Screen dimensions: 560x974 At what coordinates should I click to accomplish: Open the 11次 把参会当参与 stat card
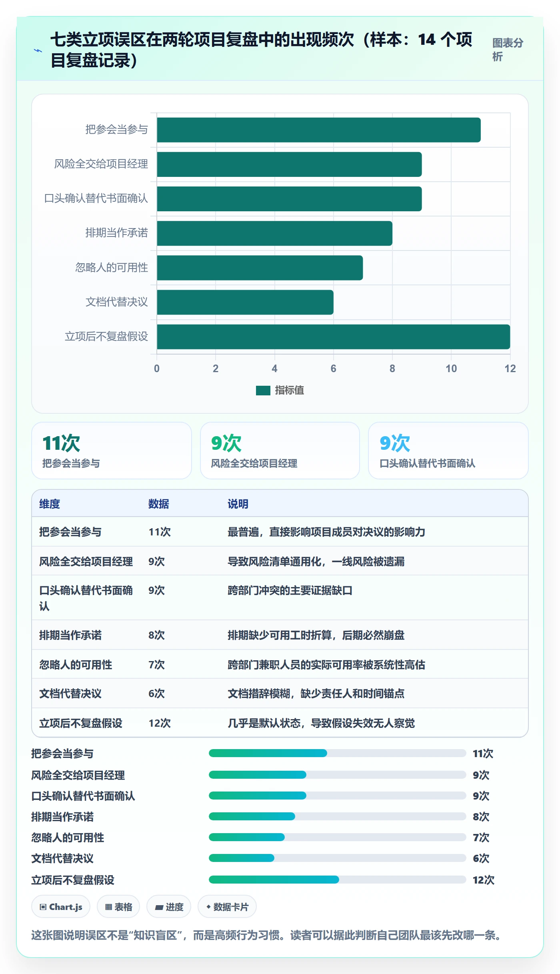pyautogui.click(x=112, y=451)
